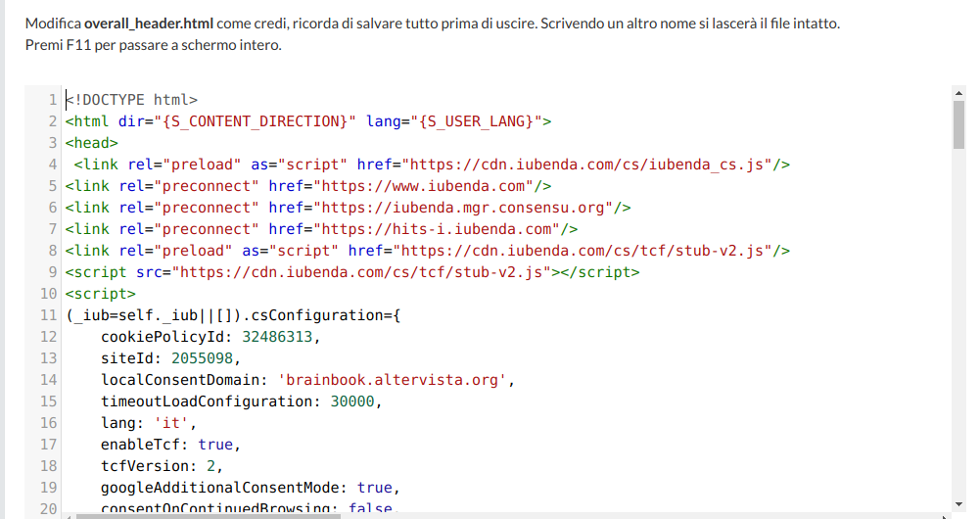Click 'localConsentDomain' key on line 14
Screen dimensions: 980x519
tap(180, 380)
